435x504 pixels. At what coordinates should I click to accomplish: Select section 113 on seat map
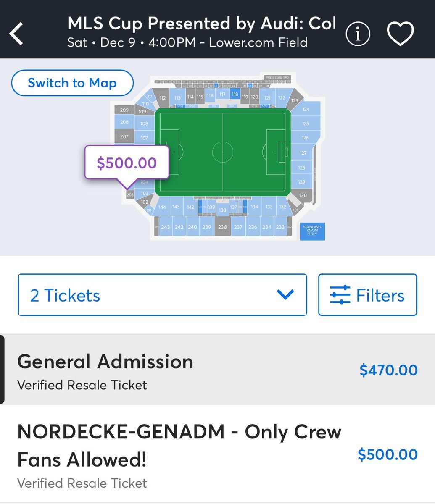click(177, 98)
